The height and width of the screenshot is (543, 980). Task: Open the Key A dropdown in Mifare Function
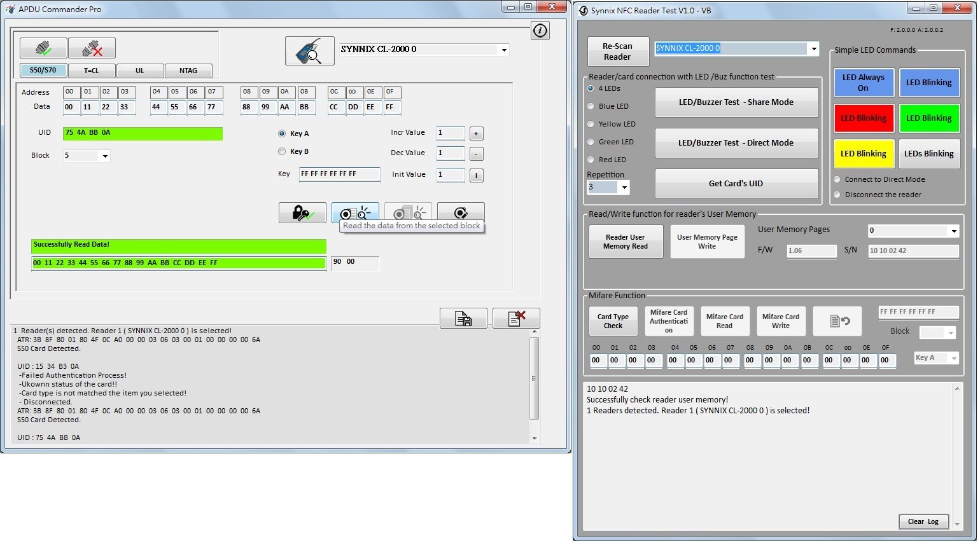tap(953, 359)
